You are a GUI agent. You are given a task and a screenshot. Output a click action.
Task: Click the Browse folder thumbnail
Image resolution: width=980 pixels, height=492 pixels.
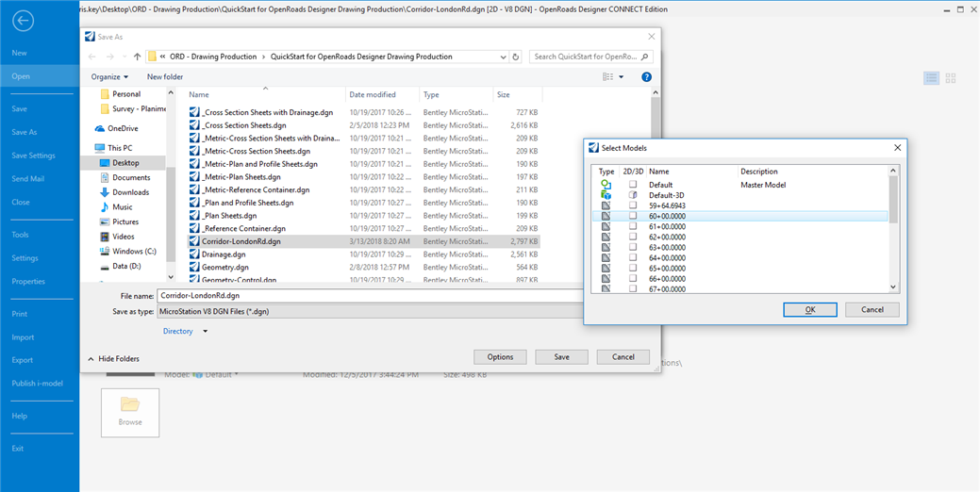pyautogui.click(x=130, y=412)
